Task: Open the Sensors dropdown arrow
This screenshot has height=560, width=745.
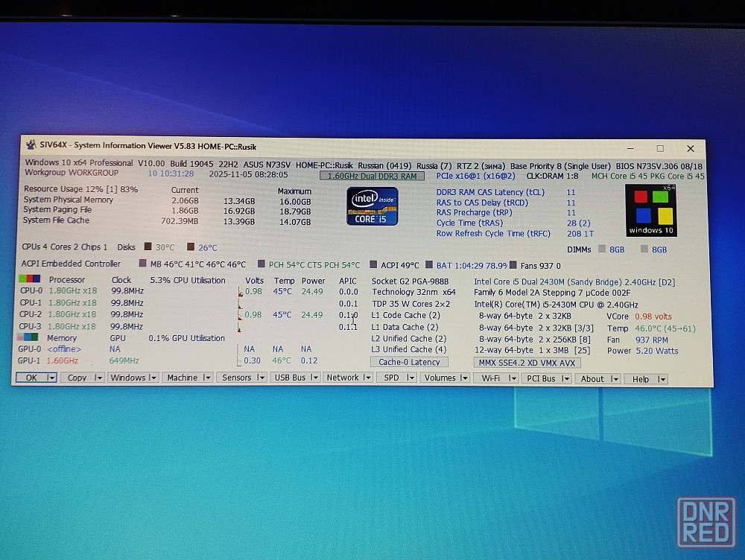Action: pyautogui.click(x=261, y=378)
